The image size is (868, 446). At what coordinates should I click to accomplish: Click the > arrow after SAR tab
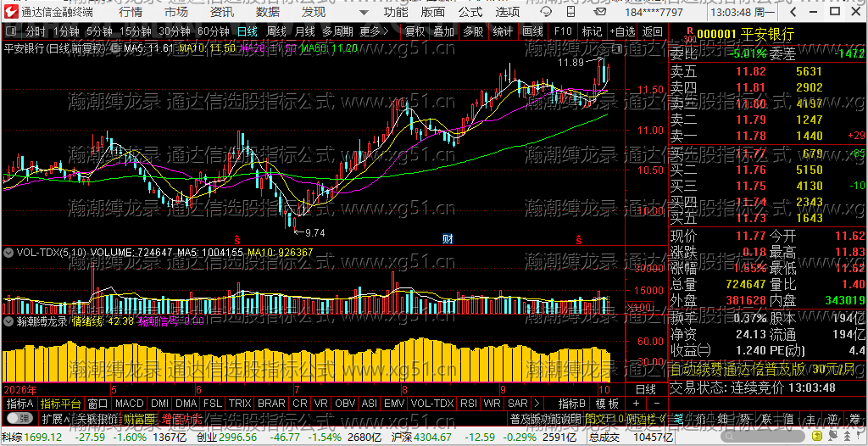[536, 403]
